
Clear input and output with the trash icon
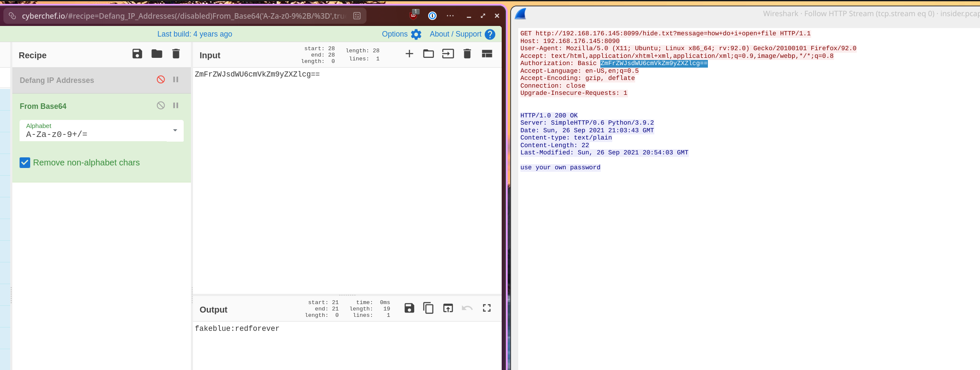(467, 54)
